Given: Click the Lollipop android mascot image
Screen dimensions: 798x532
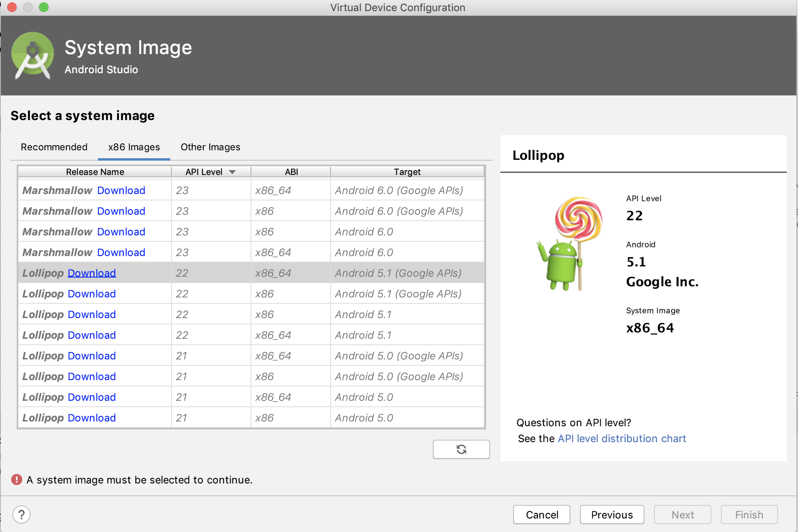Looking at the screenshot, I should point(570,244).
